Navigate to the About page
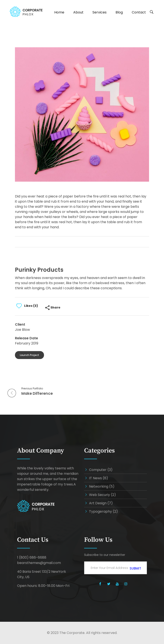Screen dimensions: 164x644 [x=78, y=12]
